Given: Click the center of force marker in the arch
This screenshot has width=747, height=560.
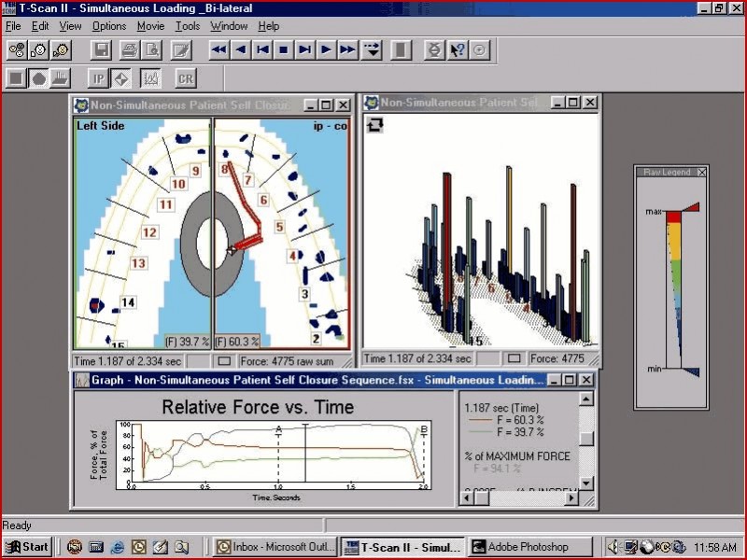Looking at the screenshot, I should coord(231,250).
